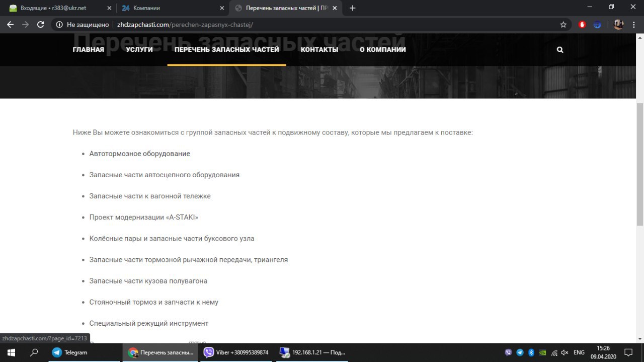This screenshot has height=362, width=644.
Task: Reload the page with the refresh icon
Action: pyautogui.click(x=41, y=24)
